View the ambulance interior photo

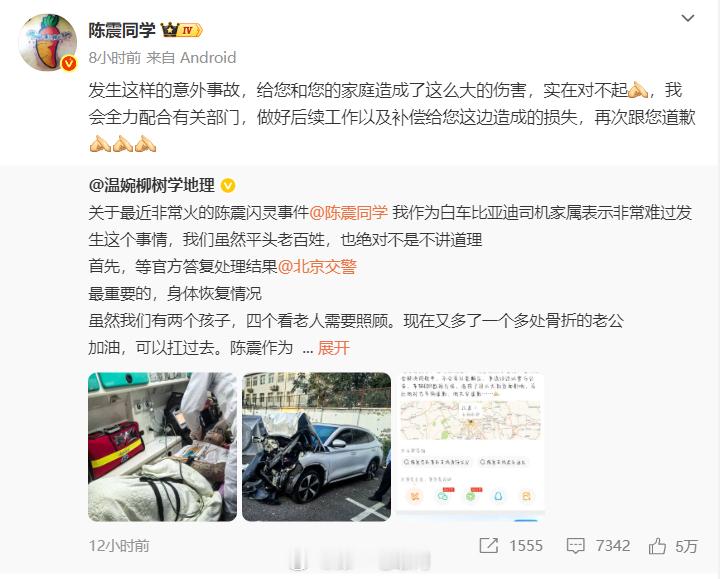[163, 447]
